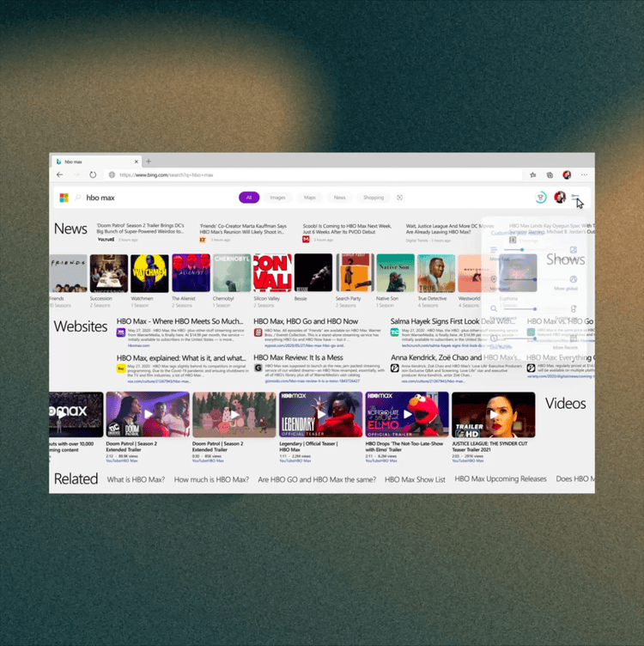Open the customize results sliders icon
The image size is (644, 646).
(575, 197)
